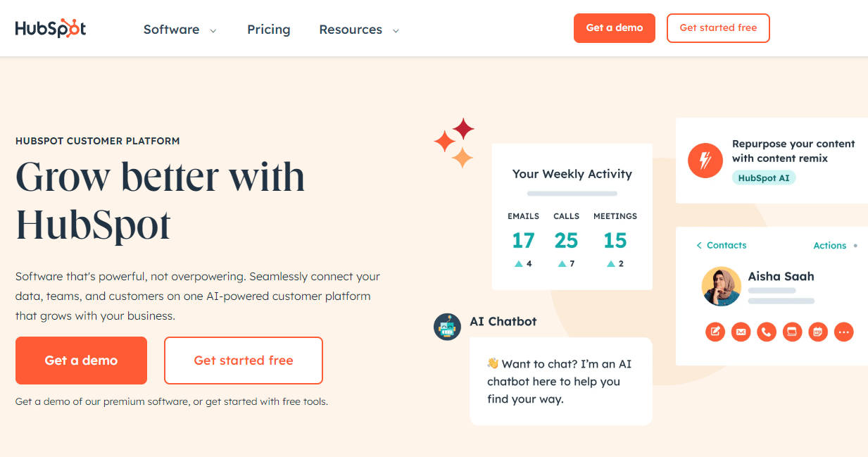Click the orange lightning bolt content remix icon
The image size is (868, 457).
(x=705, y=160)
